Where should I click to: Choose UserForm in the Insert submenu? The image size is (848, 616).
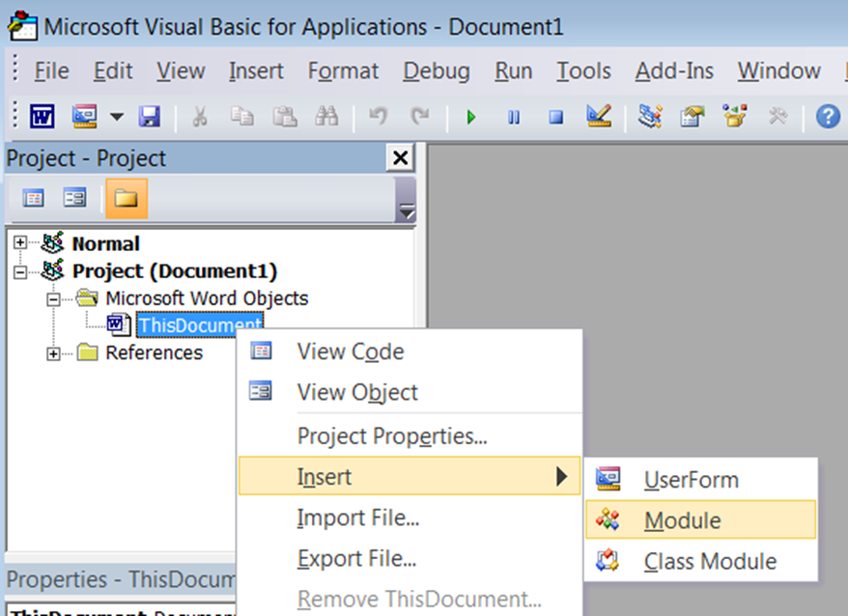click(x=701, y=480)
